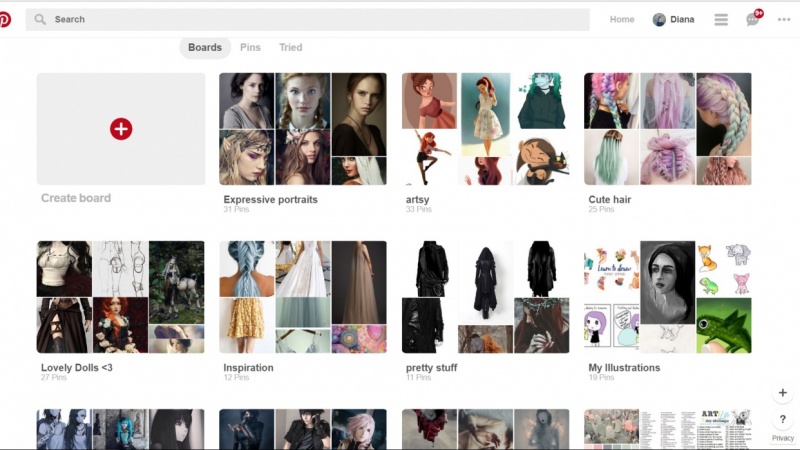Open the Inspiration board thumbnail

pyautogui.click(x=303, y=297)
